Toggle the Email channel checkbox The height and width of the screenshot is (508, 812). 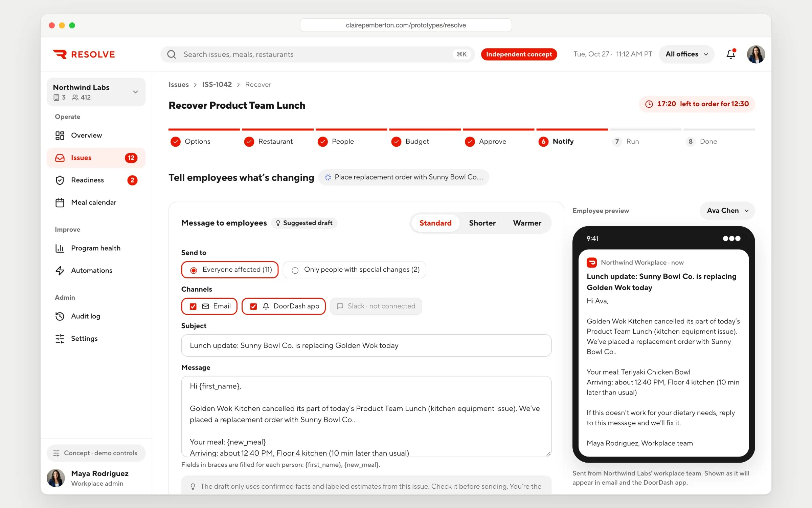point(193,306)
